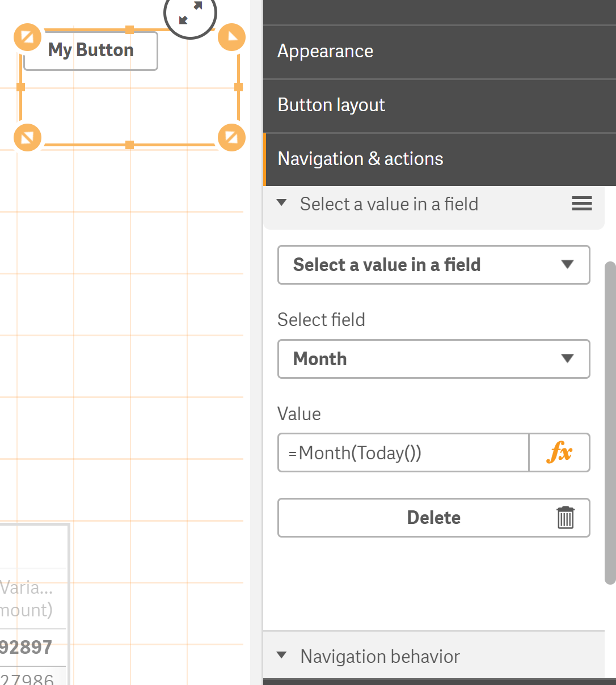The image size is (616, 685).
Task: Click the hamburger drag handle for the action
Action: 581,204
